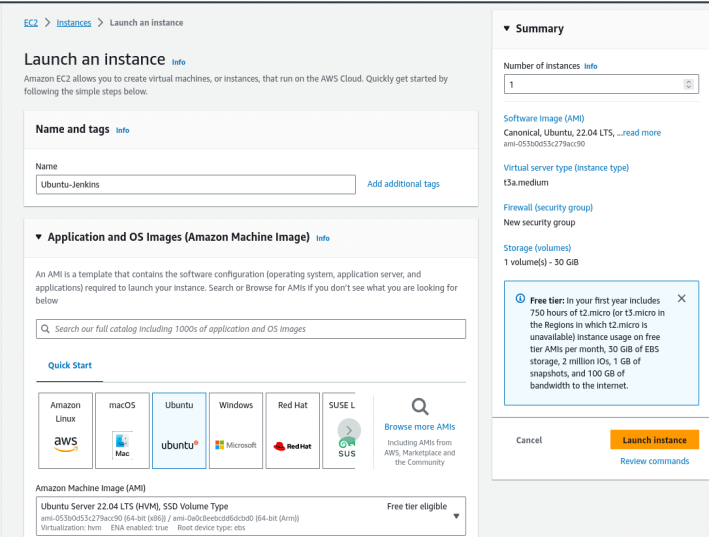Pick the Windows Microsoft AMI tile
The height and width of the screenshot is (537, 709).
click(236, 430)
